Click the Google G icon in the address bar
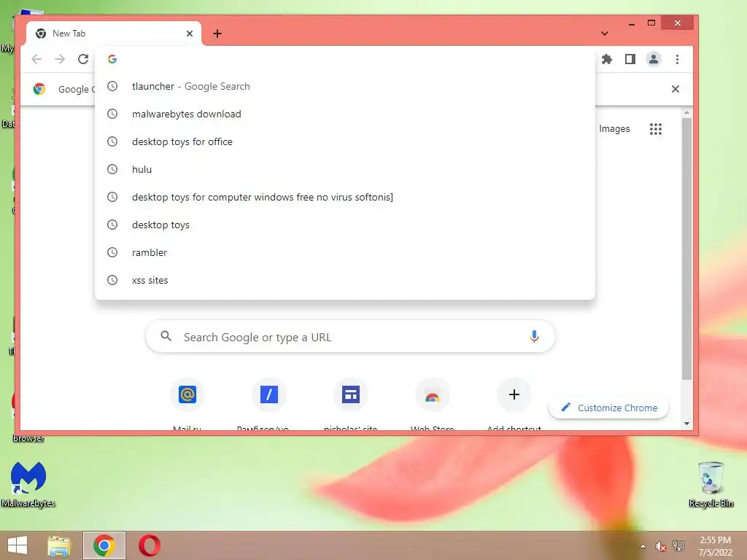Image resolution: width=747 pixels, height=560 pixels. coord(112,59)
